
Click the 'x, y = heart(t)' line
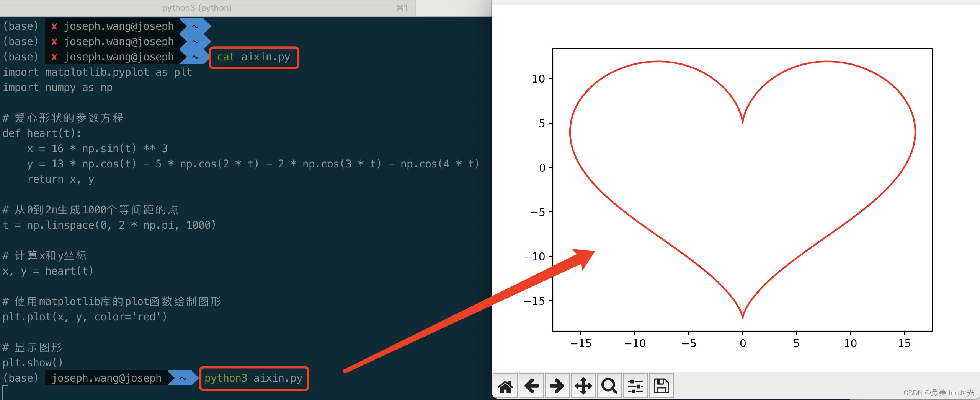pyautogui.click(x=48, y=271)
